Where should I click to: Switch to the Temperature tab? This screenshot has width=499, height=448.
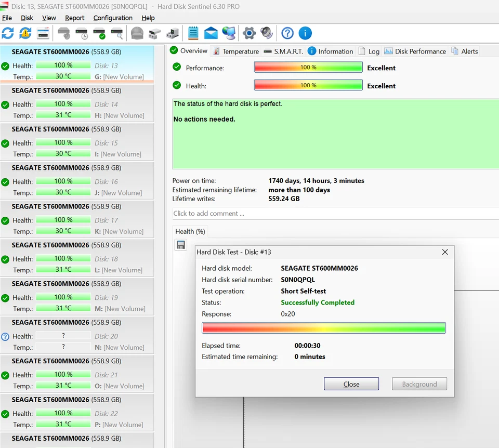tap(240, 51)
